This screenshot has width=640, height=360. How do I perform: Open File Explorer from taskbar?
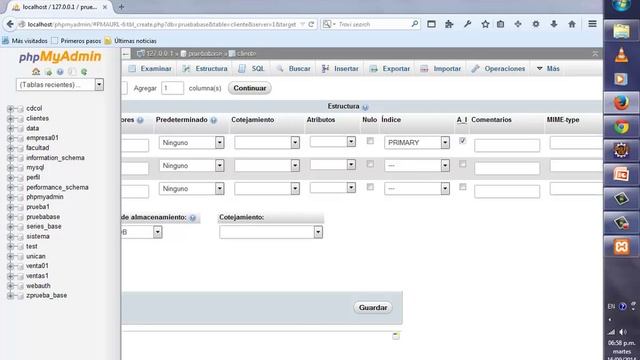point(621,31)
